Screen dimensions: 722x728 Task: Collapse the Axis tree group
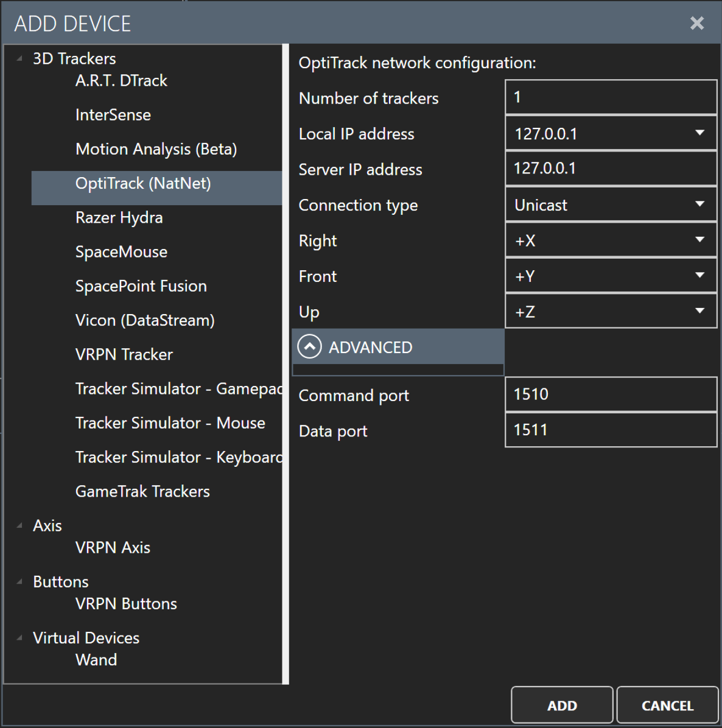[19, 526]
